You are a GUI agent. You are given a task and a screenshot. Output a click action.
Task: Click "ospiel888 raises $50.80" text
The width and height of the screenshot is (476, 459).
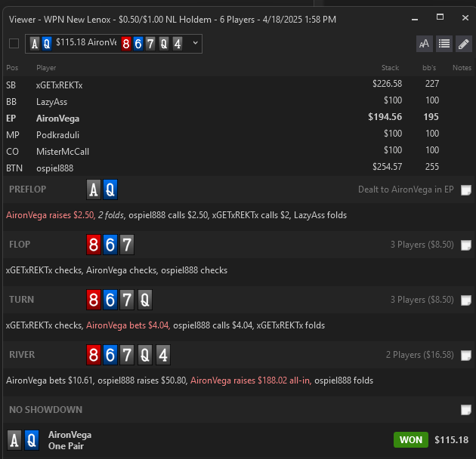(142, 380)
